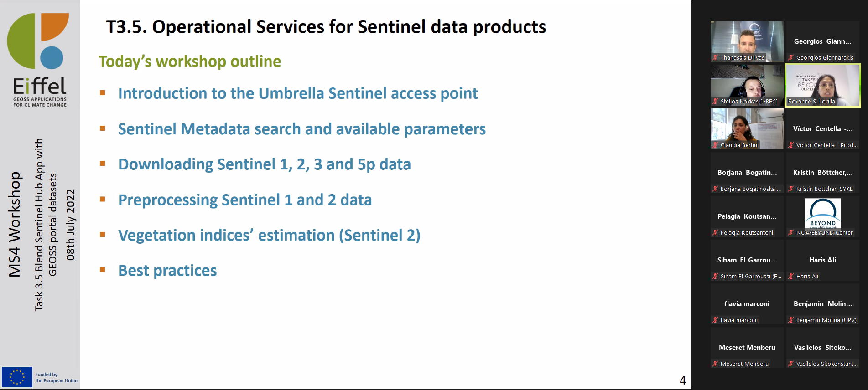Click muted mic icon for Meseret Menberu

tap(715, 364)
